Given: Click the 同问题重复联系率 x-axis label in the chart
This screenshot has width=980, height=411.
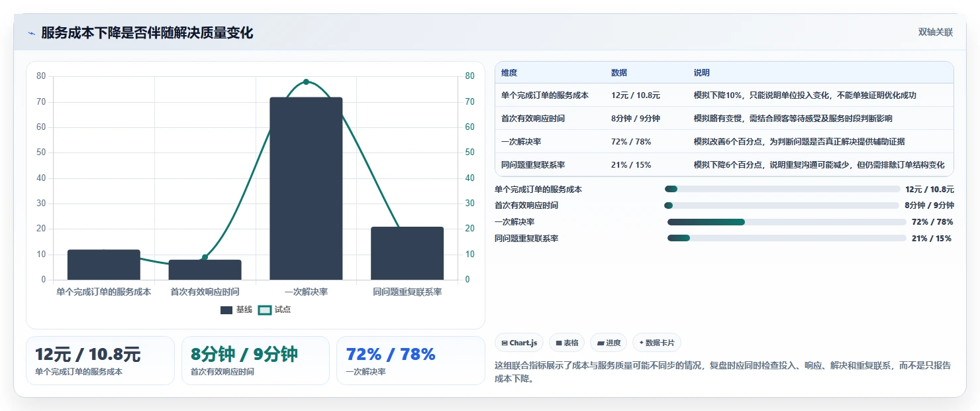Looking at the screenshot, I should click(x=407, y=292).
